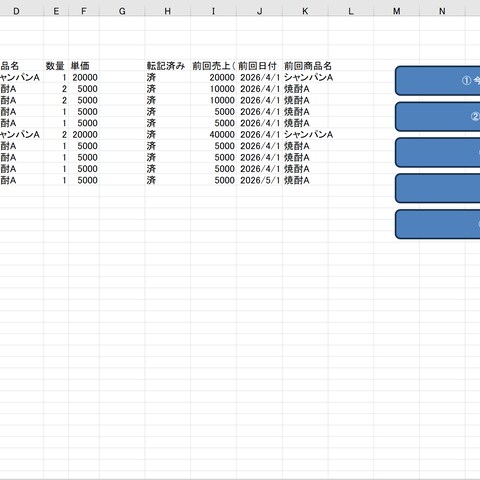Click the blue button labeled ①
The width and height of the screenshot is (480, 480).
point(438,81)
